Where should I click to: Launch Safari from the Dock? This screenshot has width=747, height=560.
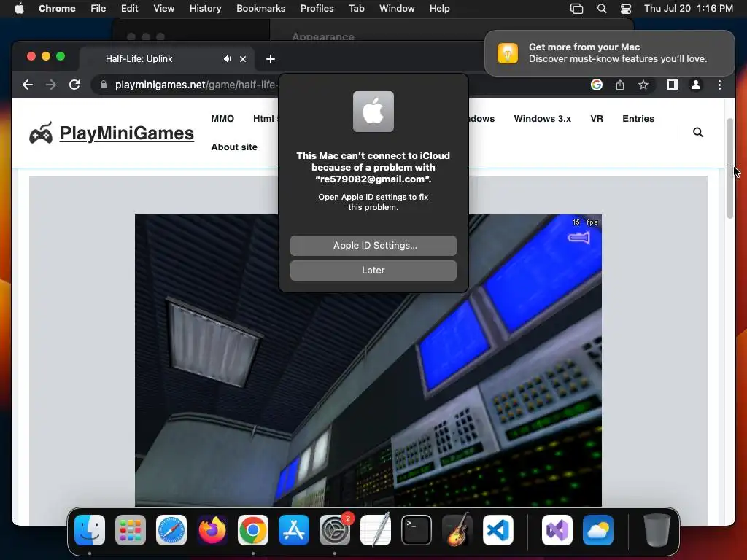(171, 530)
